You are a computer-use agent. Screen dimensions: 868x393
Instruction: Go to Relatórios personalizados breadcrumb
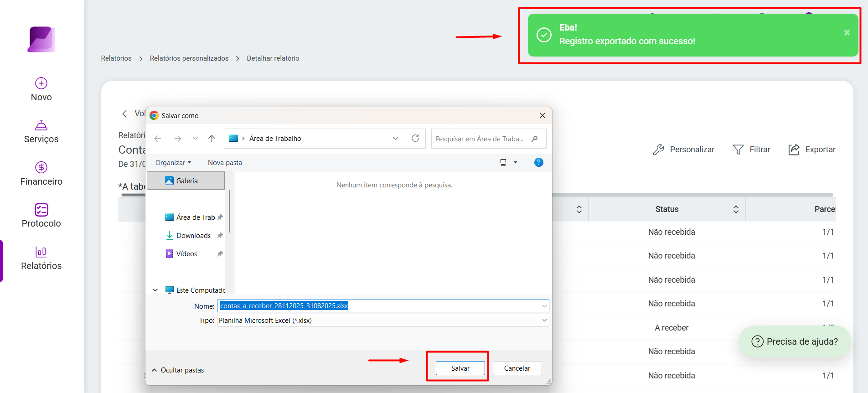[189, 58]
